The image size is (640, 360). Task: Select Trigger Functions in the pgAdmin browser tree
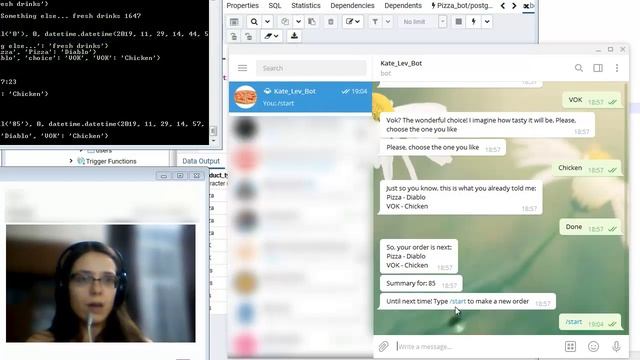pos(111,161)
